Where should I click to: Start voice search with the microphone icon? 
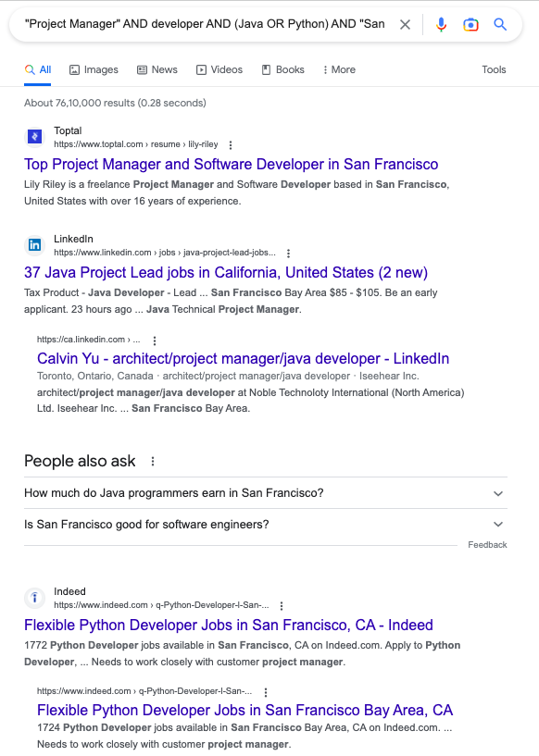[441, 24]
